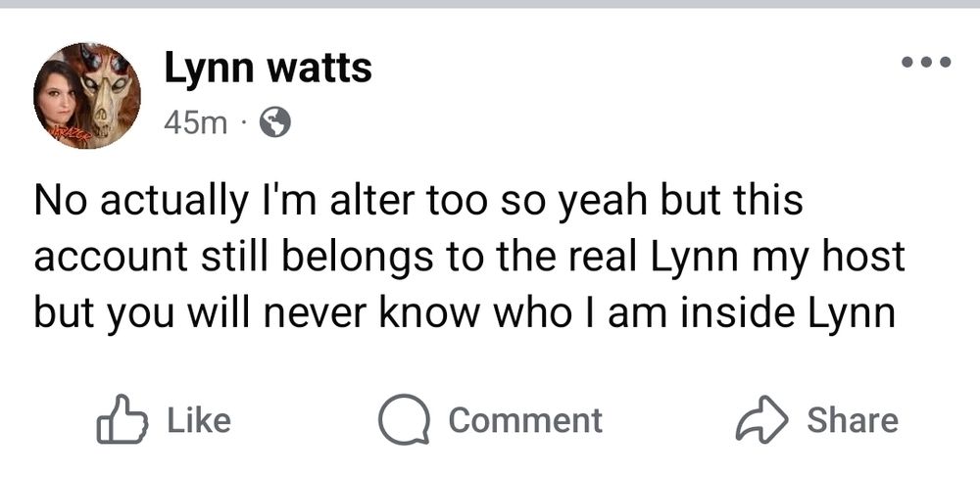
Task: Open the three-dot post options menu
Action: click(x=925, y=64)
